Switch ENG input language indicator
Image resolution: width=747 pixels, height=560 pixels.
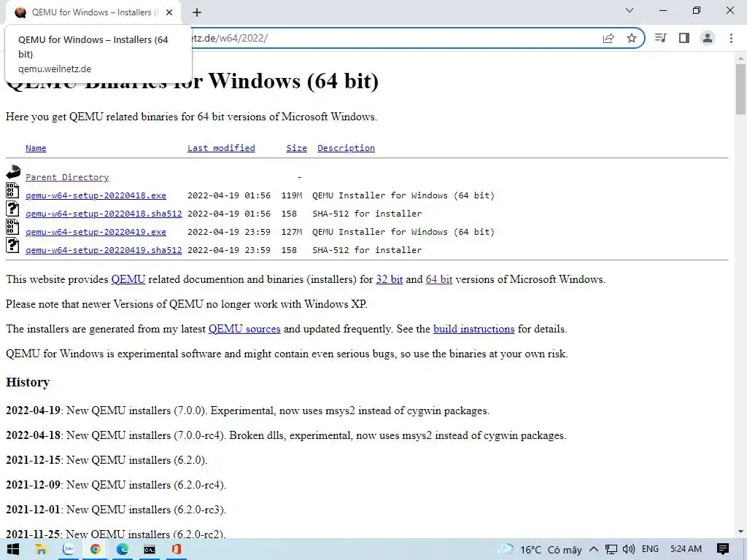(650, 549)
